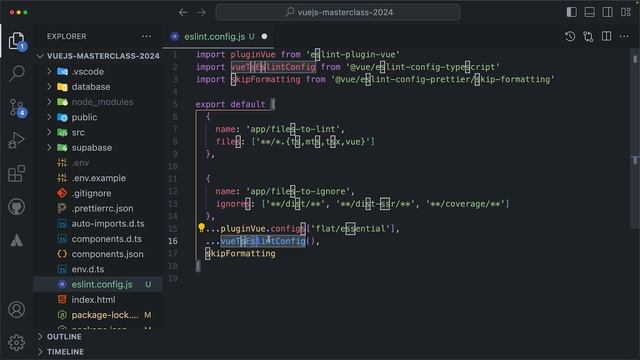This screenshot has width=640, height=360.
Task: Split the editor to the right
Action: pos(607,36)
